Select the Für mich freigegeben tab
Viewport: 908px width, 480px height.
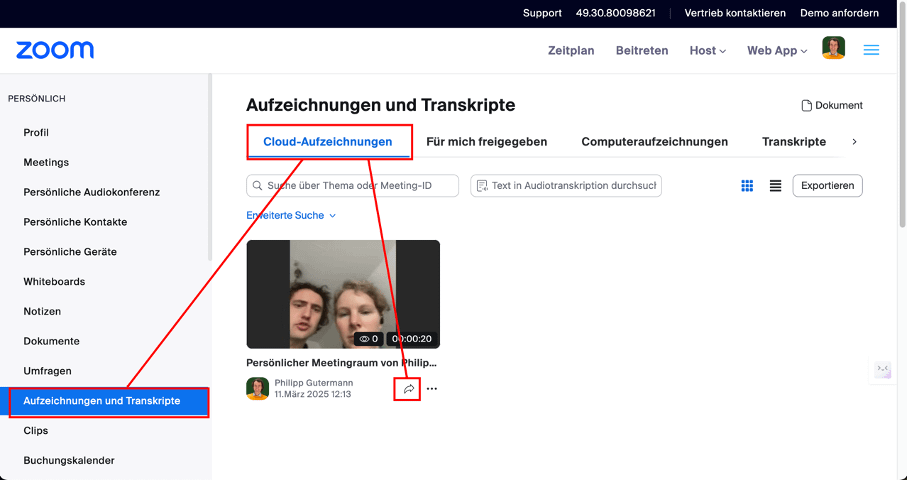[x=486, y=142]
